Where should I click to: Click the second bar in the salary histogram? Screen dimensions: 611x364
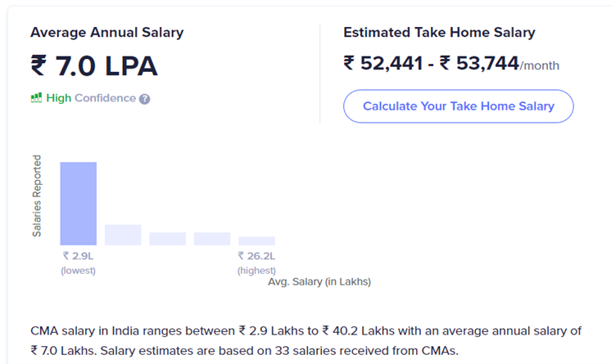pyautogui.click(x=123, y=235)
